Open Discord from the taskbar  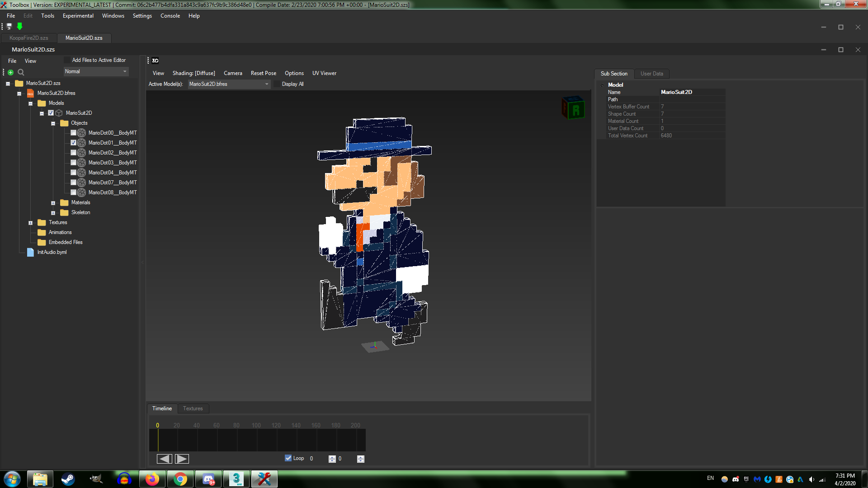(x=208, y=479)
